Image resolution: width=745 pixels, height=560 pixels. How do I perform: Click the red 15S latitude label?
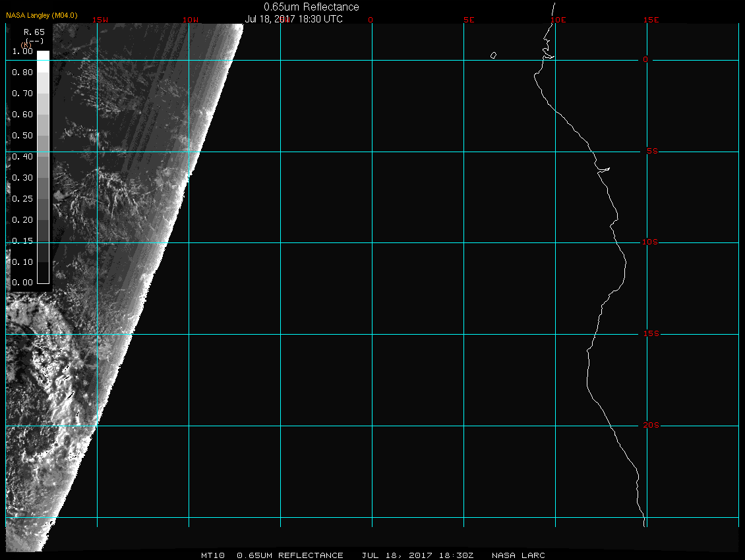(x=649, y=334)
